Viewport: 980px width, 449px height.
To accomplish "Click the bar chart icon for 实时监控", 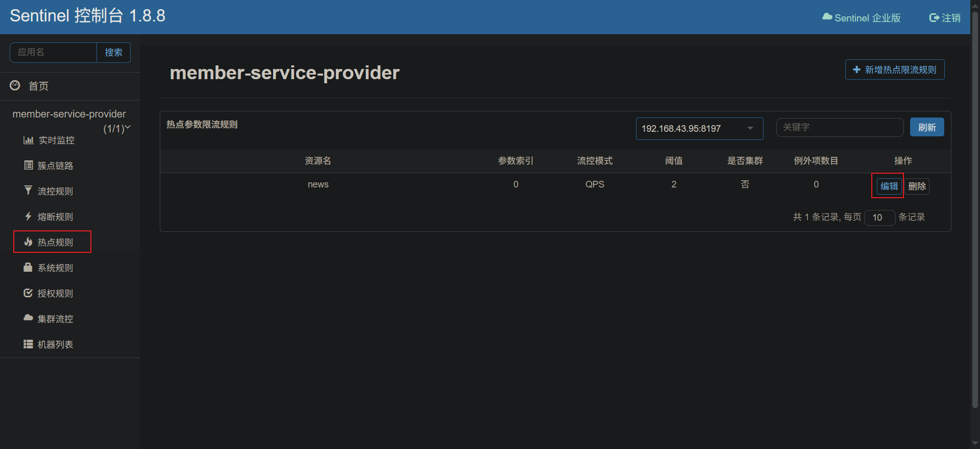I will (29, 140).
